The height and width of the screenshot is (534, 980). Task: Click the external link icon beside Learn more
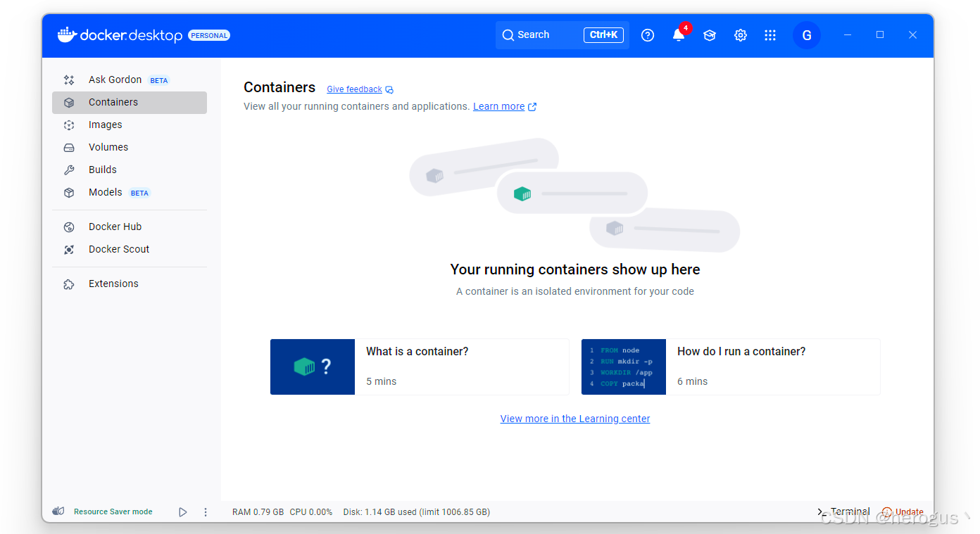pos(532,107)
